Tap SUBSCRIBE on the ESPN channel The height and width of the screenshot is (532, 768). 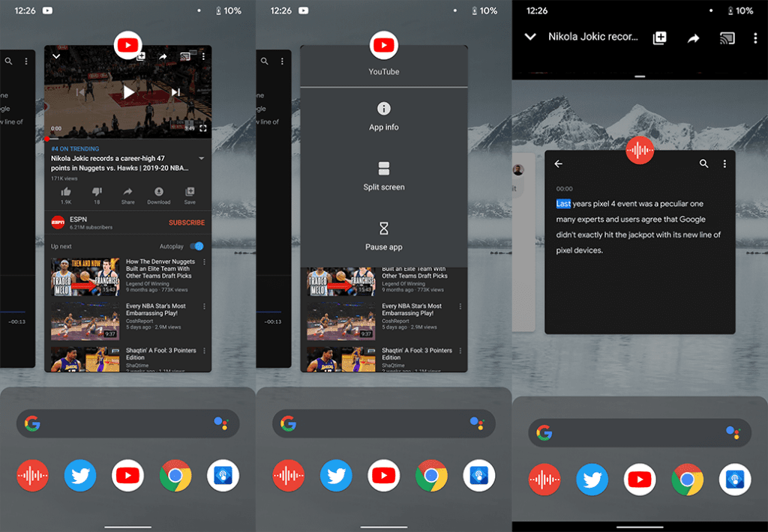(x=186, y=223)
